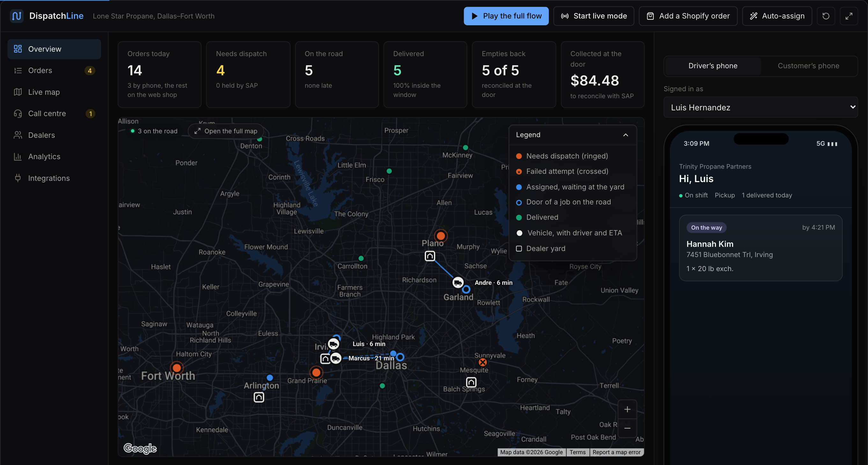Open the full map
The image size is (868, 465).
226,131
